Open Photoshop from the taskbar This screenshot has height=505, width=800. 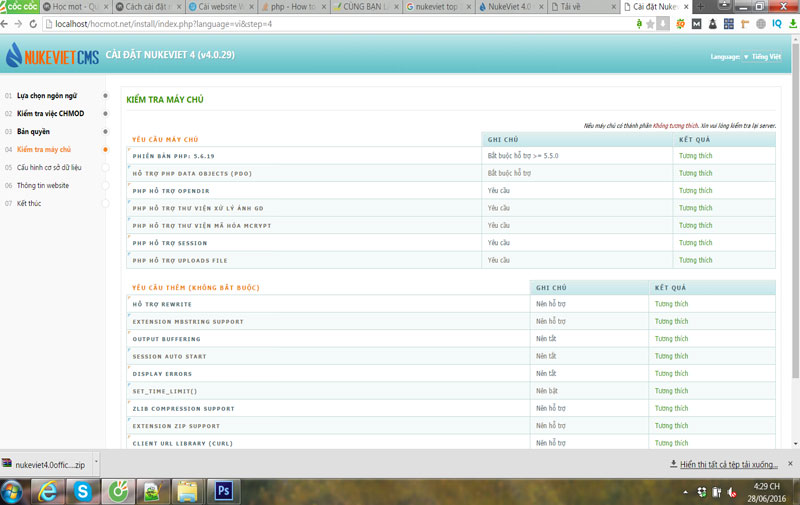coord(223,491)
